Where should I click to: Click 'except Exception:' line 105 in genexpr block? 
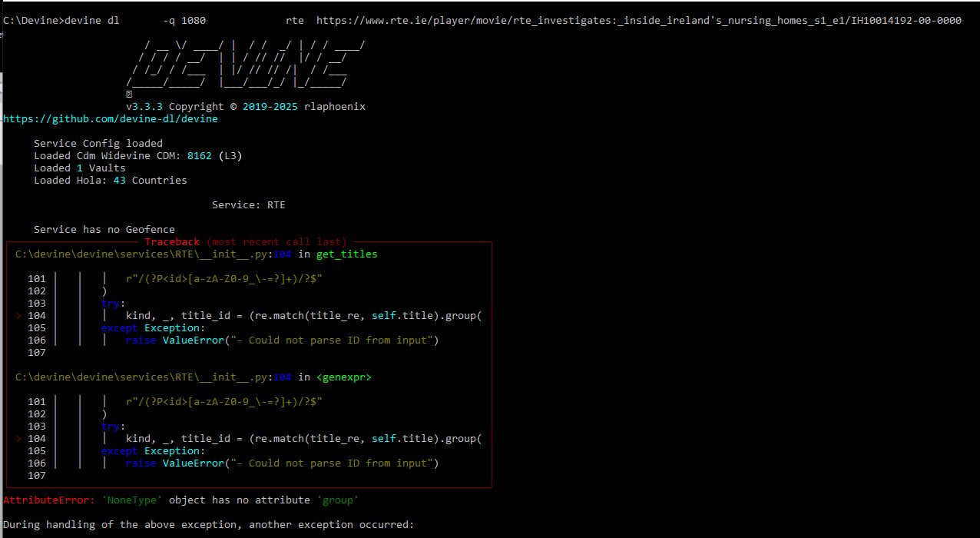pos(154,450)
